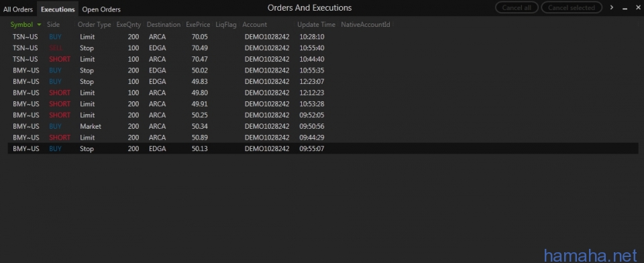The width and height of the screenshot is (644, 263).
Task: Switch to the All Orders tab
Action: [x=18, y=9]
